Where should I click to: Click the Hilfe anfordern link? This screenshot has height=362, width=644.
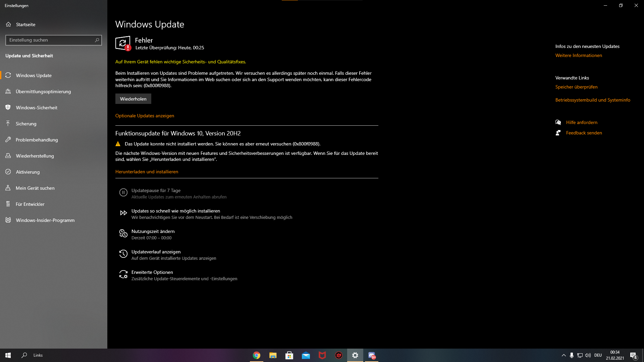(x=582, y=122)
